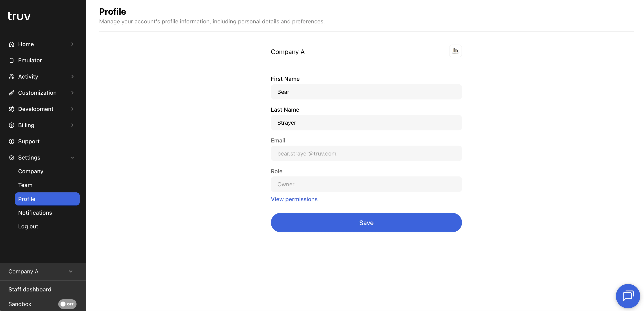Click the truv logo

pos(19,16)
